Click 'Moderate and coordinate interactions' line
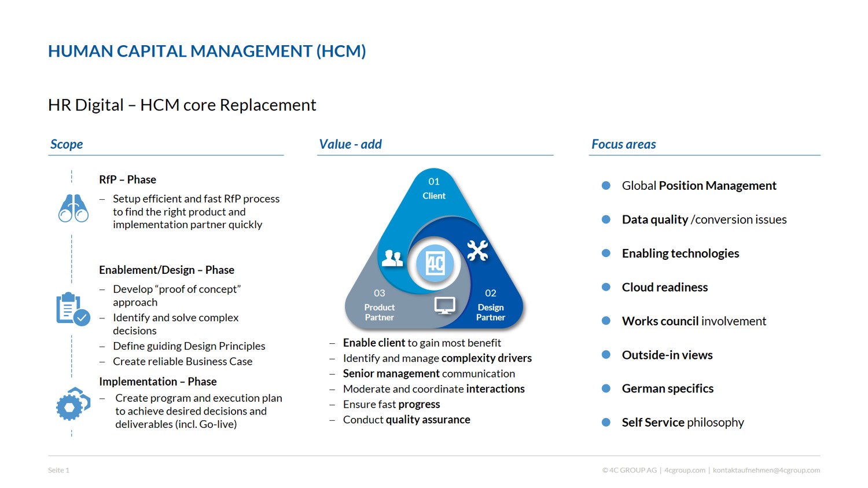 coord(433,389)
